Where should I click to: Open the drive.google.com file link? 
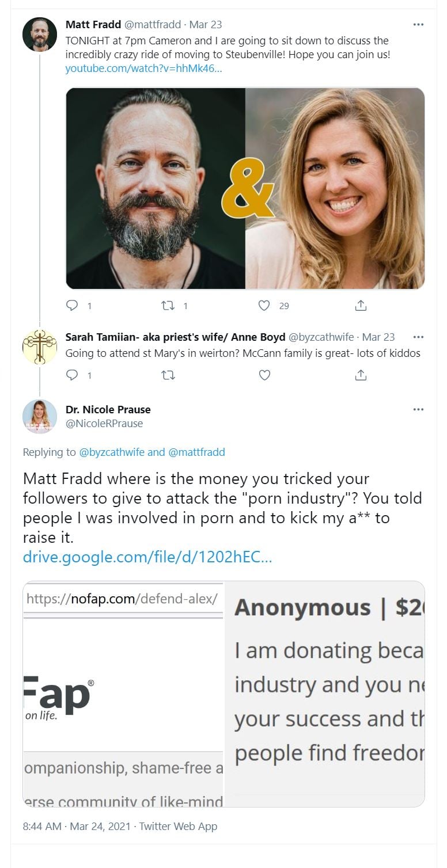pyautogui.click(x=147, y=557)
